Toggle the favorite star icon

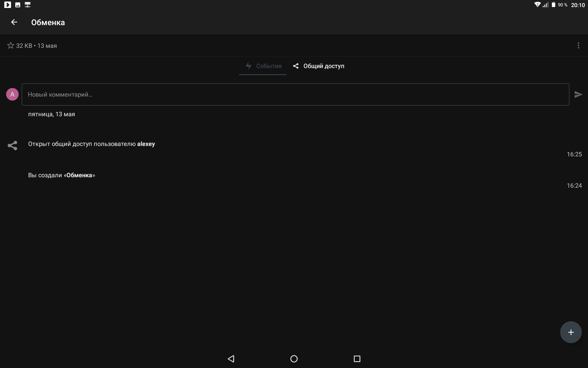[x=10, y=46]
